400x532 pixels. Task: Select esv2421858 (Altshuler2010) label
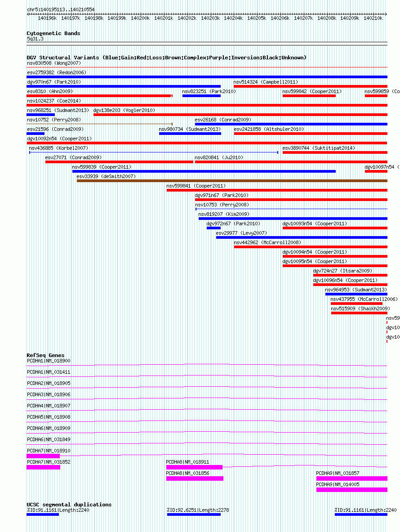pyautogui.click(x=269, y=129)
